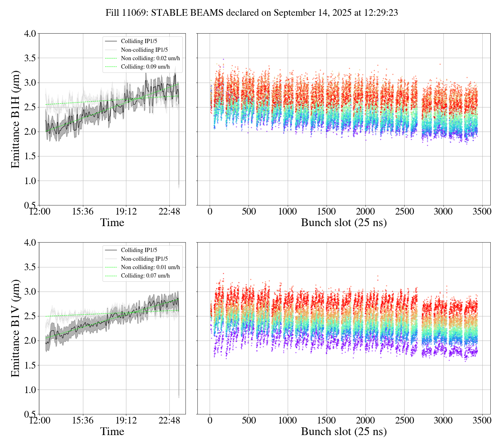Click the 19:12 time tick on the B1H plot
The height and width of the screenshot is (448, 504).
pos(126,212)
